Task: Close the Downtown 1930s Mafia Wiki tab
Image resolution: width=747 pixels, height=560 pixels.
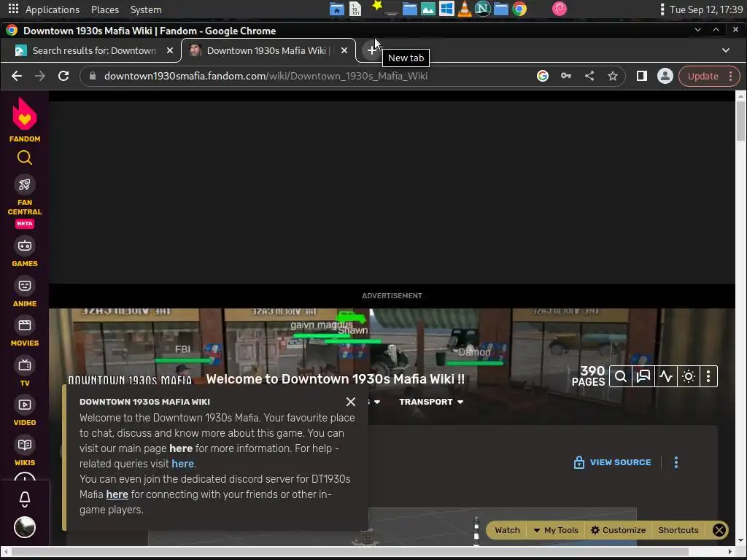Action: pos(344,50)
